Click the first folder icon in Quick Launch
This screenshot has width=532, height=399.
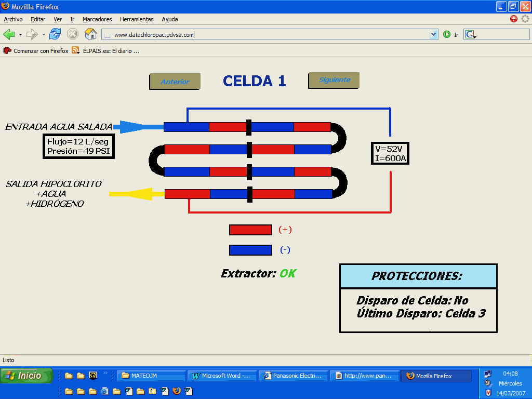point(69,376)
